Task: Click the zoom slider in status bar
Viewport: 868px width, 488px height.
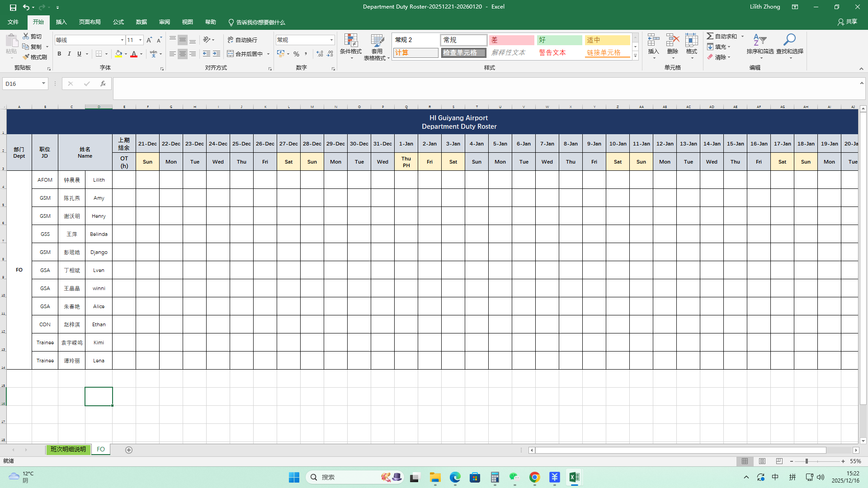Action: coord(807,461)
